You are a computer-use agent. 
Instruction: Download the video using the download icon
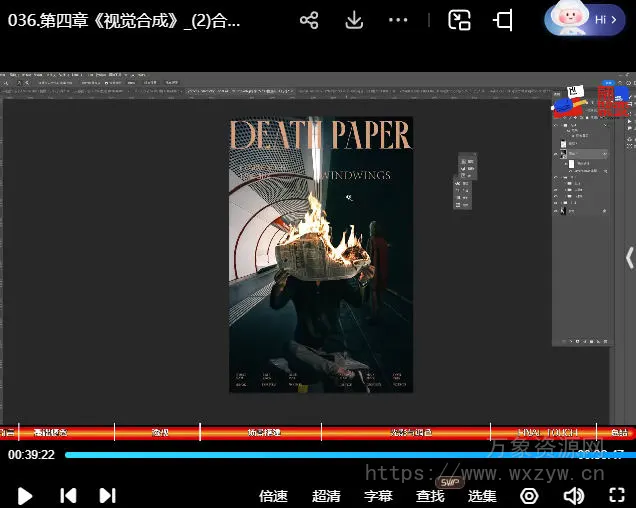coord(354,20)
